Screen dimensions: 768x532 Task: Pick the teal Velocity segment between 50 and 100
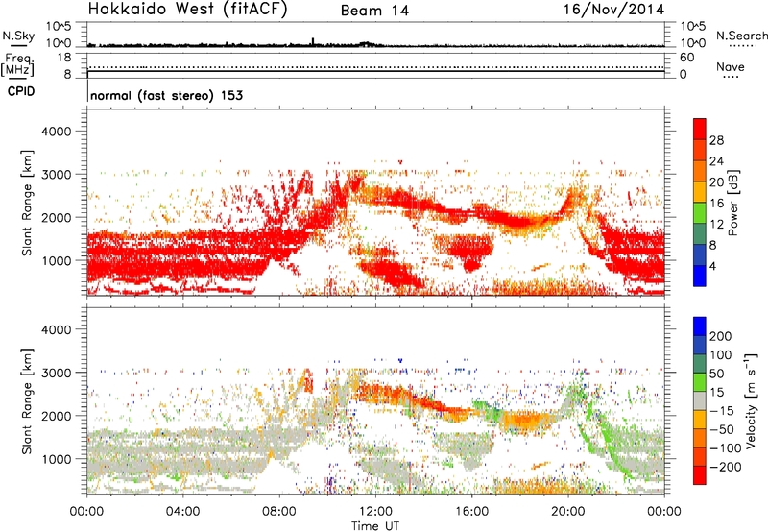[700, 364]
